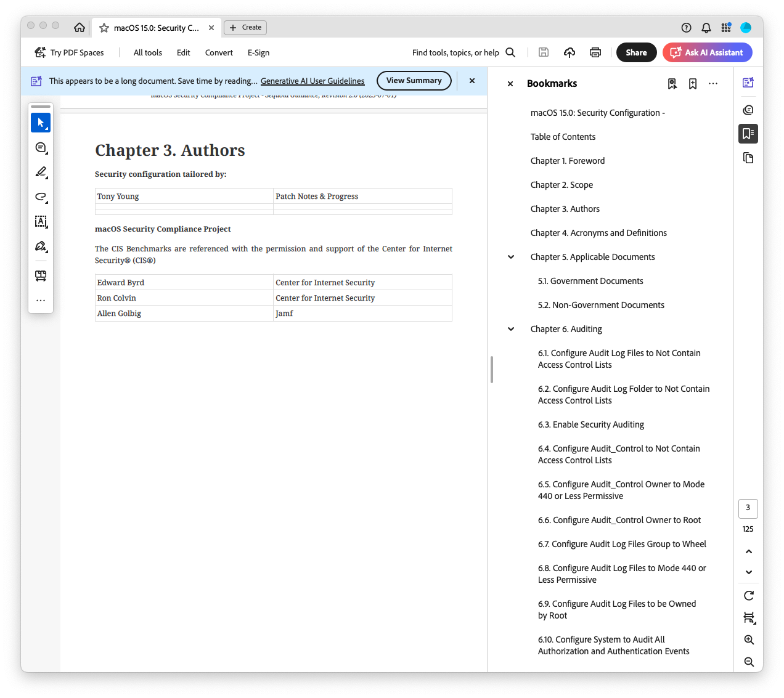Select the Fill and sign tool
The width and height of the screenshot is (784, 698).
[x=41, y=246]
